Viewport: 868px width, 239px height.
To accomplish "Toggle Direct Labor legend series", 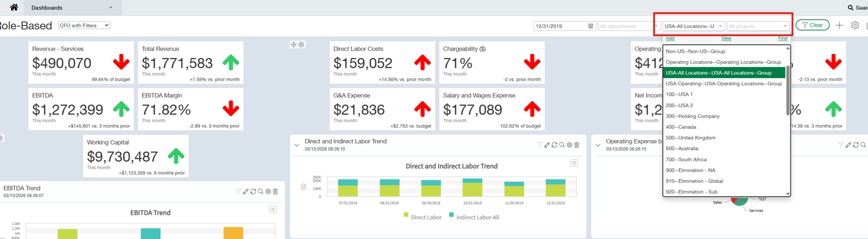I will (x=423, y=217).
